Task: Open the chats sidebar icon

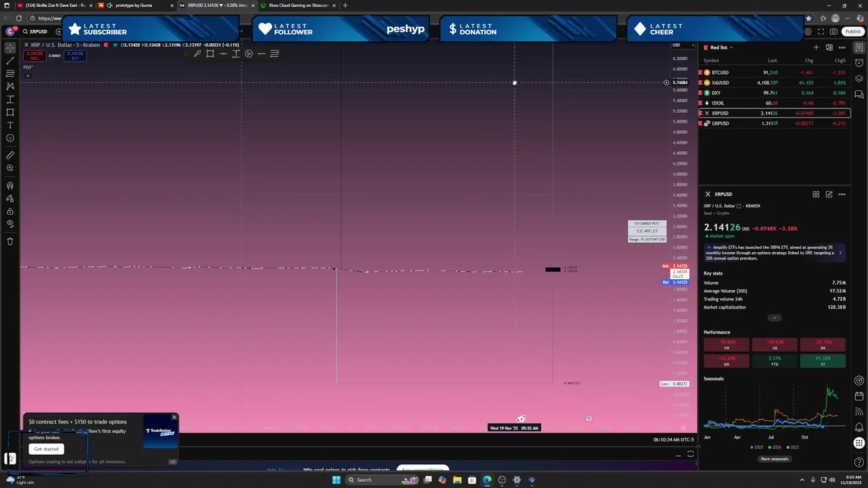Action: point(859,94)
